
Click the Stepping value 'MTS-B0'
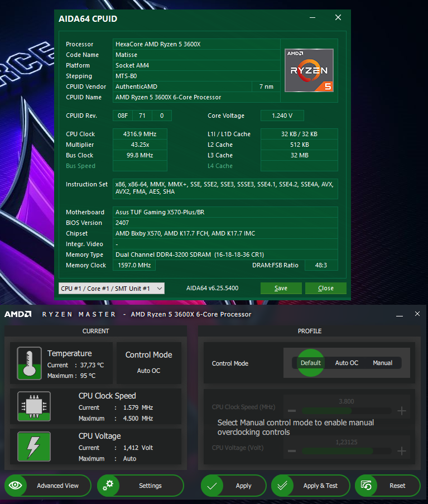(196, 76)
